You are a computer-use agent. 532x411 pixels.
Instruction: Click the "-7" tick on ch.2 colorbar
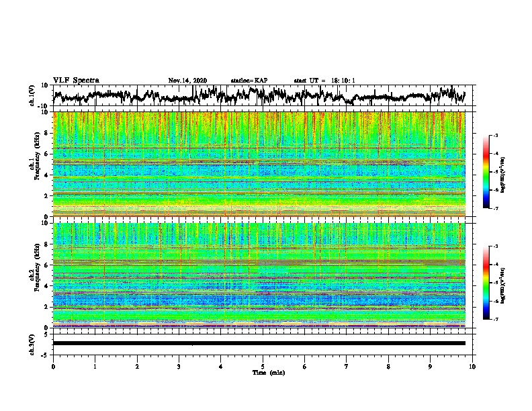click(x=496, y=319)
